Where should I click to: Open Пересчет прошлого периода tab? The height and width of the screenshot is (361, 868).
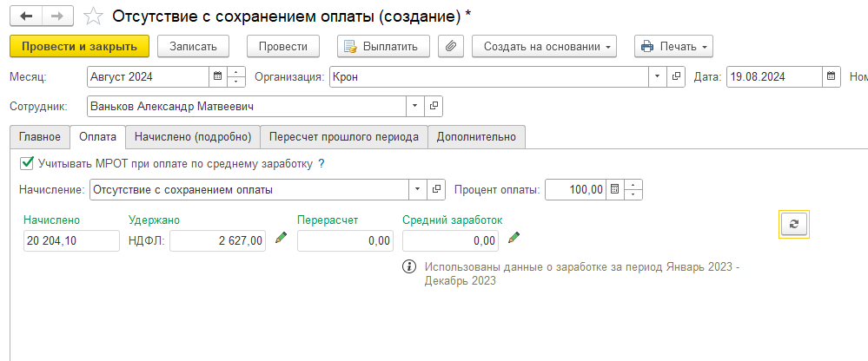click(x=344, y=137)
